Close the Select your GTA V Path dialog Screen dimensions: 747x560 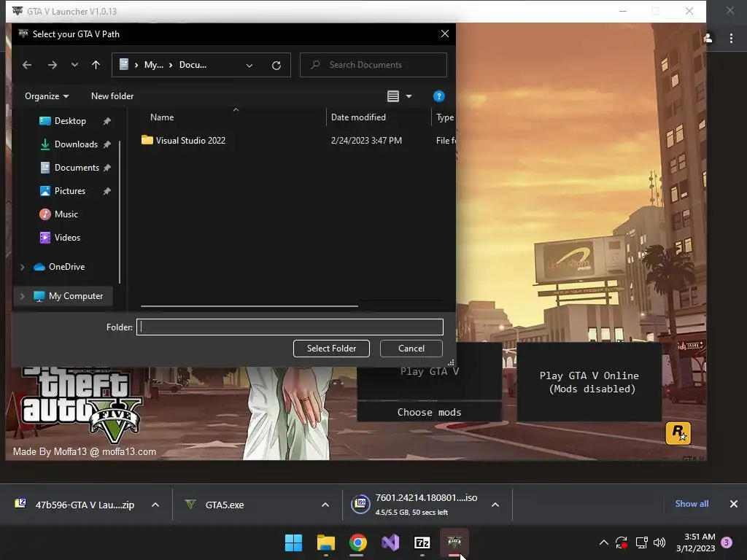click(445, 34)
